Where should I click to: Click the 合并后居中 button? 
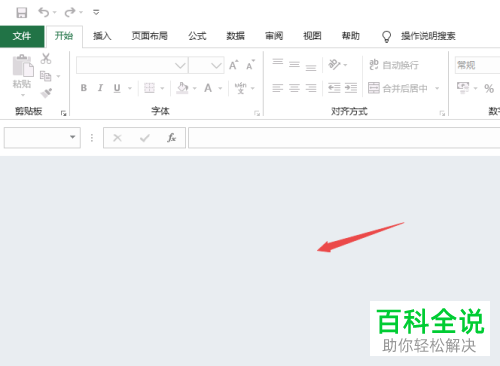[398, 88]
